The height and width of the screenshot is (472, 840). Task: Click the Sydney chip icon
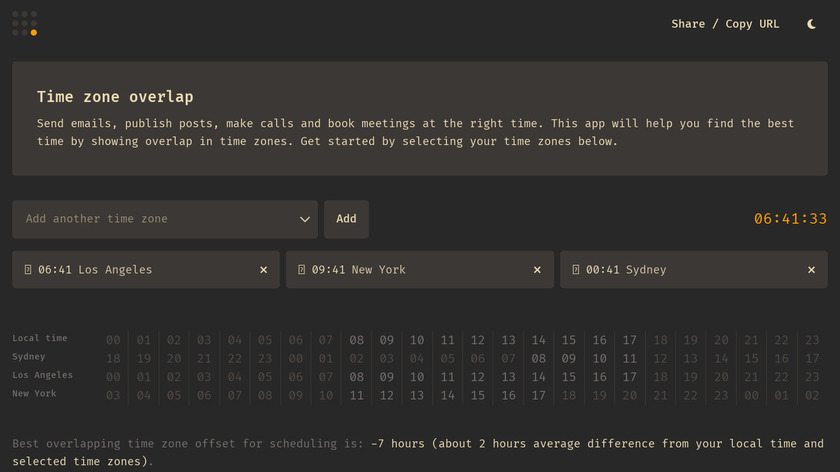click(576, 270)
